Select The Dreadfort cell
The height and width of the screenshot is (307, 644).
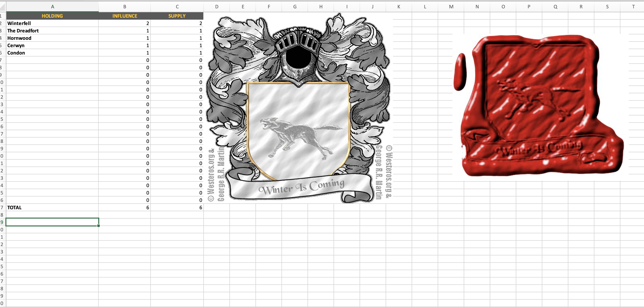(52, 31)
